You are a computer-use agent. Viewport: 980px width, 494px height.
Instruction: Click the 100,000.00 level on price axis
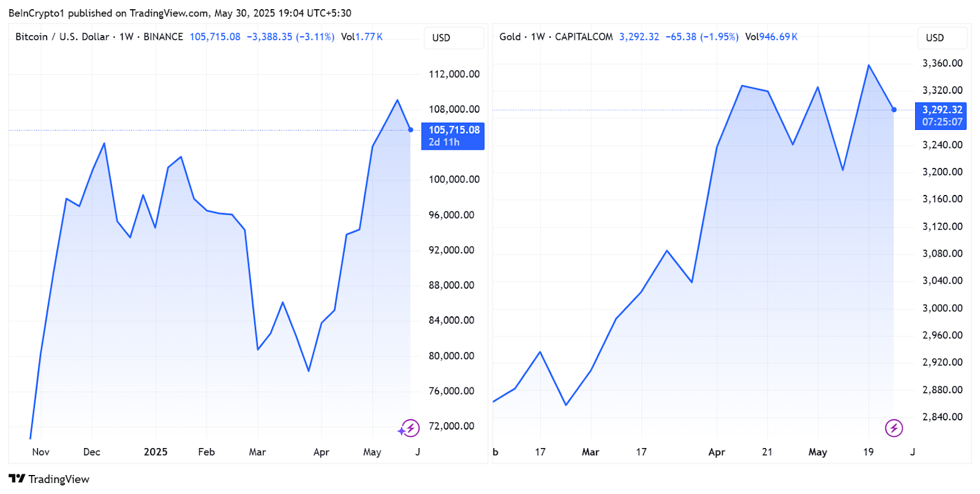454,180
